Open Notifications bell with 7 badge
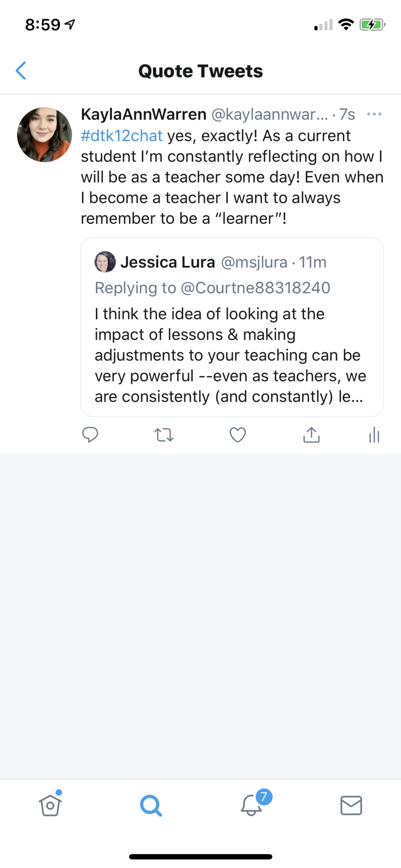The height and width of the screenshot is (868, 401). tap(252, 805)
